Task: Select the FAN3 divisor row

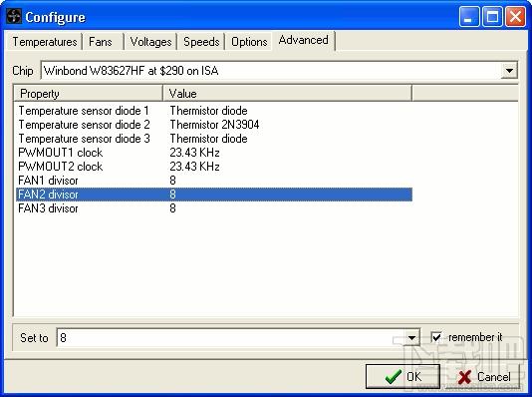Action: [x=214, y=208]
